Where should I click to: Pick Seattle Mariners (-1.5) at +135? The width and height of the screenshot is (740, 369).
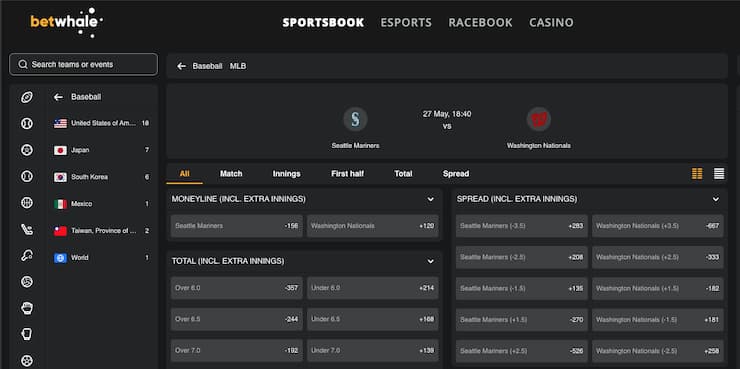coord(521,289)
